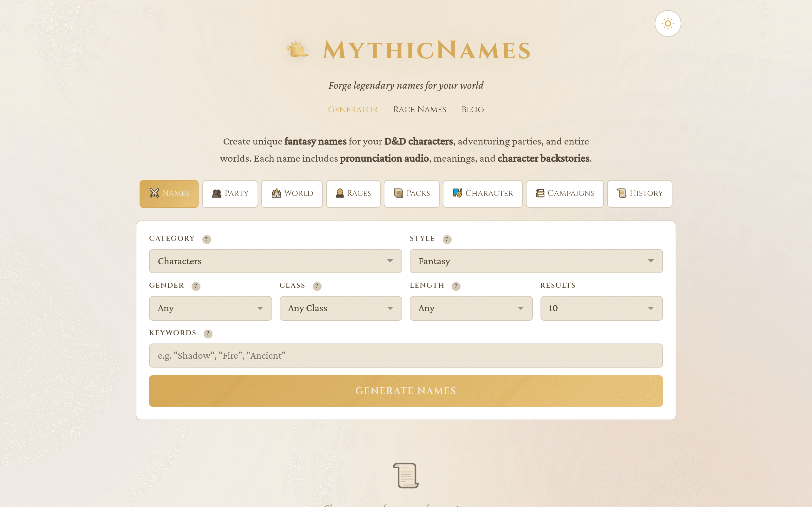
Task: Open the Category dropdown showing Characters
Action: point(275,261)
